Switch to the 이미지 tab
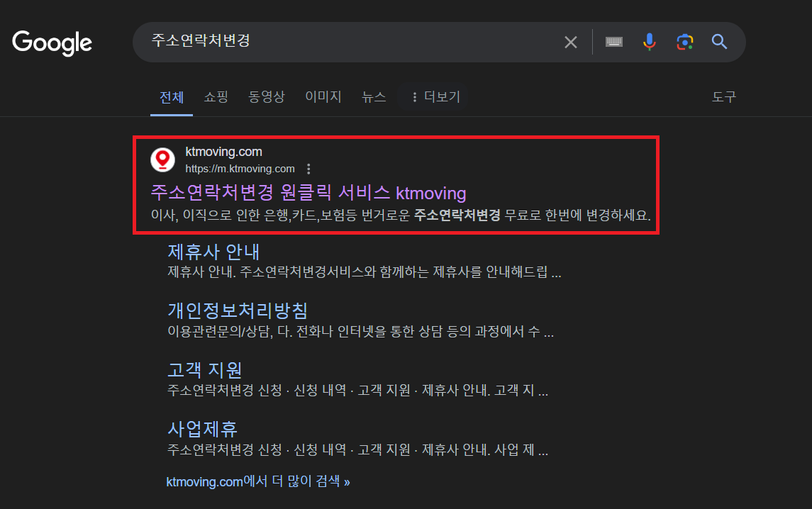The height and width of the screenshot is (509, 812). [x=323, y=97]
